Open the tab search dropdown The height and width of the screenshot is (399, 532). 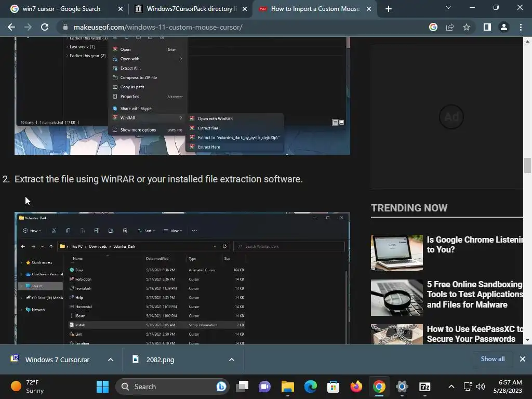448,7
